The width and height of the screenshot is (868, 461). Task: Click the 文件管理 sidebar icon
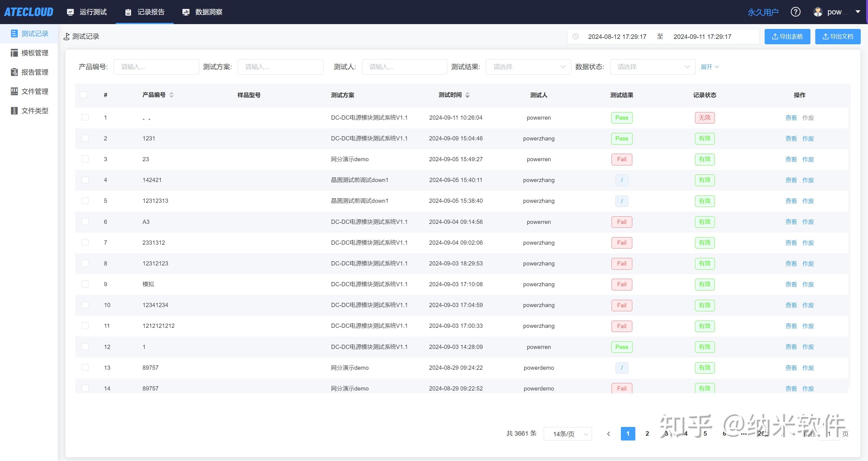tap(14, 91)
